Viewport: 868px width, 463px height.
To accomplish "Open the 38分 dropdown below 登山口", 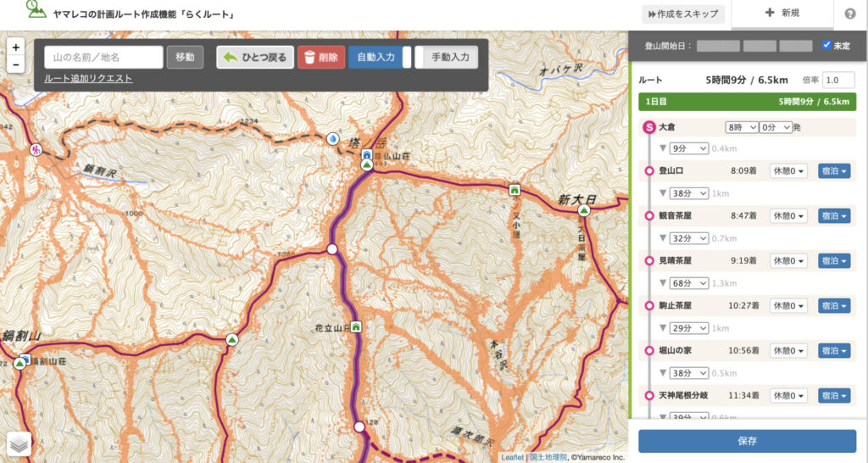I will click(x=688, y=193).
